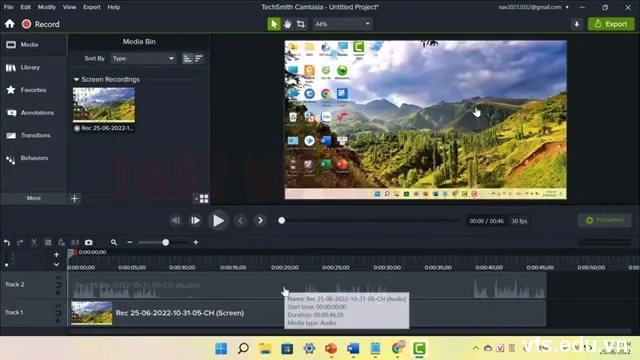Image resolution: width=640 pixels, height=360 pixels.
Task: Open the Modify menu
Action: (x=47, y=7)
